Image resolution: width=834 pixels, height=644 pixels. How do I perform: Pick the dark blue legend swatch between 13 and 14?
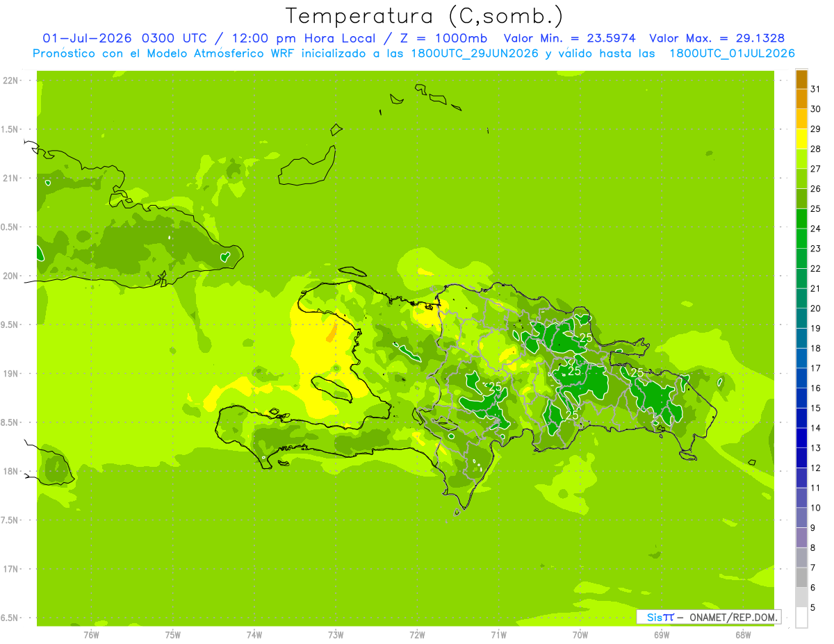[801, 438]
